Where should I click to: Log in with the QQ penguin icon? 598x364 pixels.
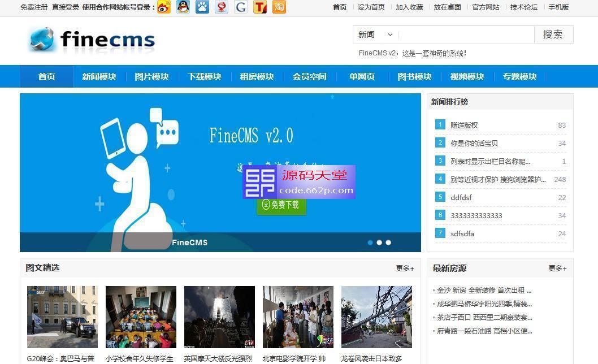click(x=184, y=7)
